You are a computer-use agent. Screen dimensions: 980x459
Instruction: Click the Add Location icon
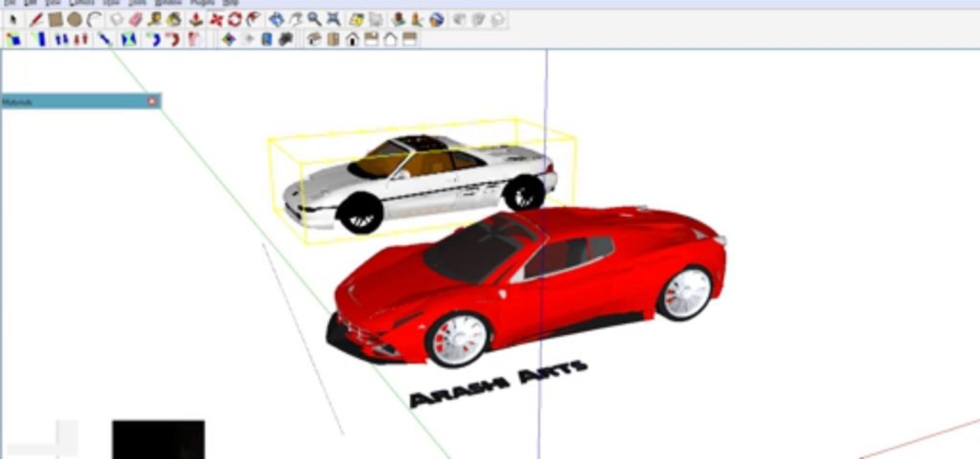click(356, 20)
